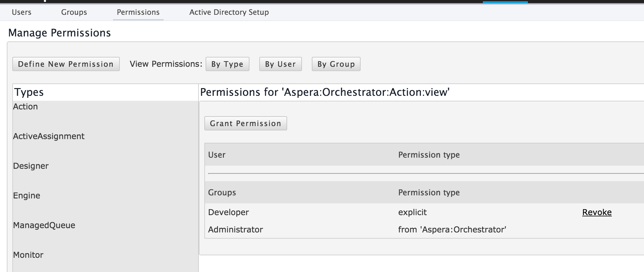Viewport: 644px width, 272px height.
Task: Click Permission type header in Groups table
Action: 429,193
